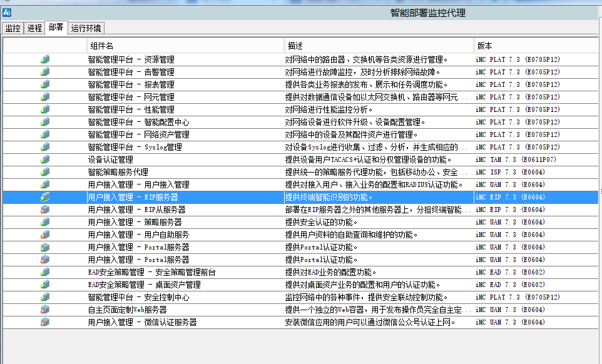Select 智能管理平台 - 安全控制中心 name
The image size is (602, 364).
(x=138, y=297)
